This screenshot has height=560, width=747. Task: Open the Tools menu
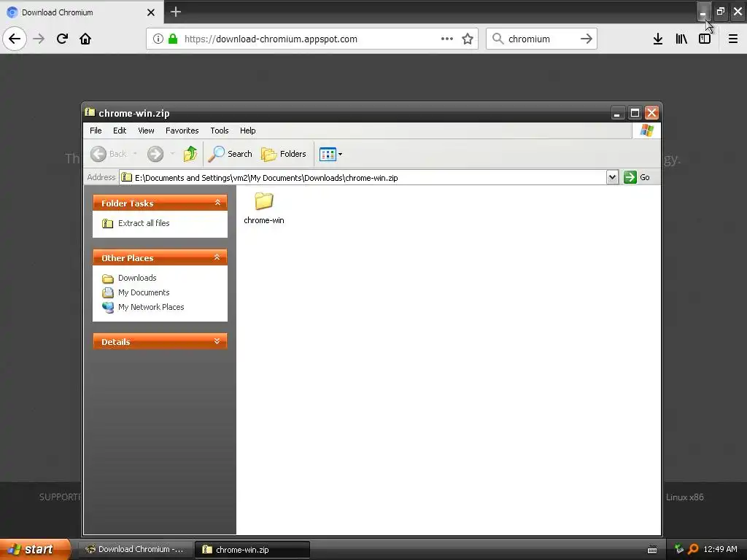pyautogui.click(x=219, y=131)
